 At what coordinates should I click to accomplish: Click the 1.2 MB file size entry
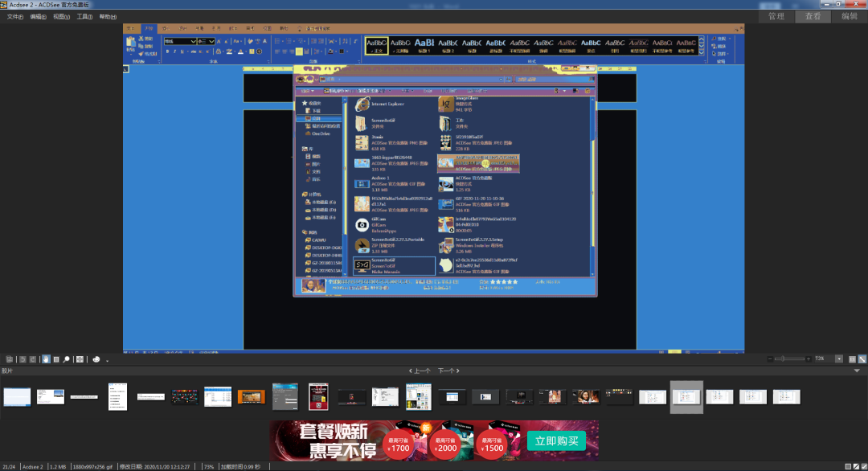click(x=58, y=466)
